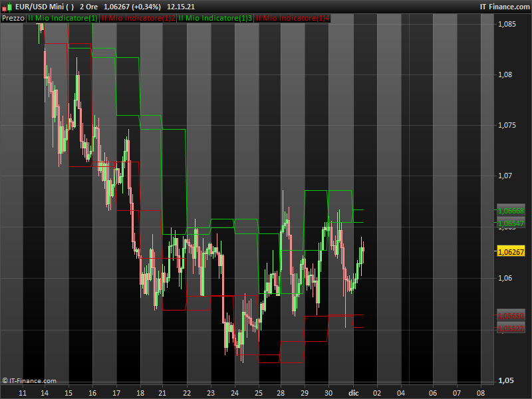Click the 08 date label on time axis
Screen dimensions: 532x399
[x=481, y=393]
